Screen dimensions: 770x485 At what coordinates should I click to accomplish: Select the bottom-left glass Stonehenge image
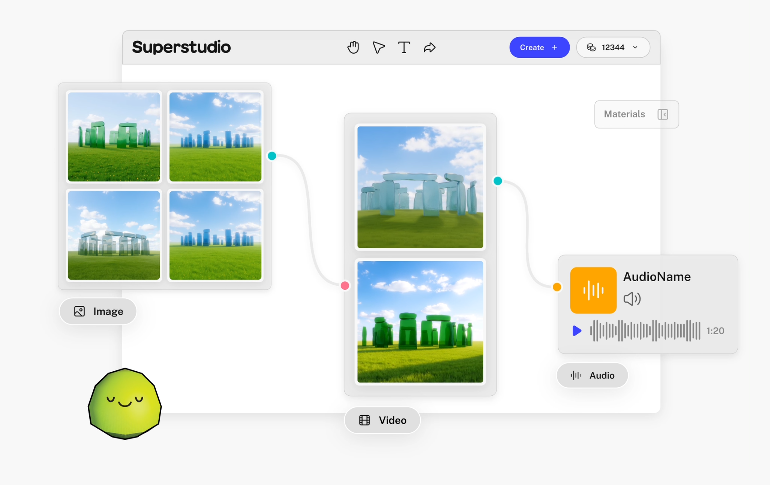(x=114, y=235)
